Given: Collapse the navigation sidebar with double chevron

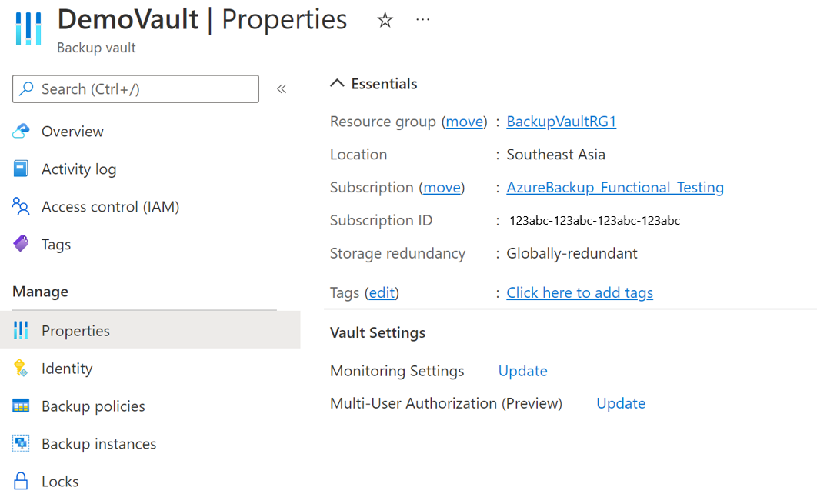Looking at the screenshot, I should tap(282, 88).
